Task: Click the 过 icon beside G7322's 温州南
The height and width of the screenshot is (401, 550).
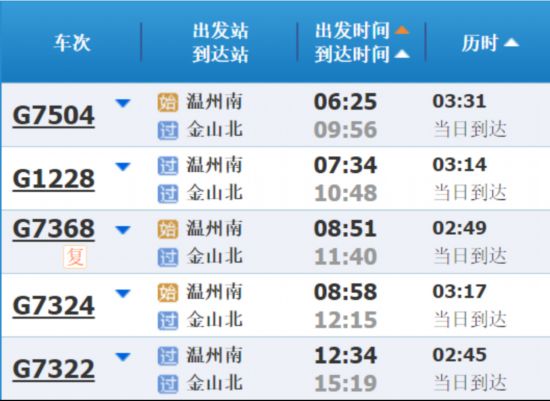Action: (x=168, y=356)
